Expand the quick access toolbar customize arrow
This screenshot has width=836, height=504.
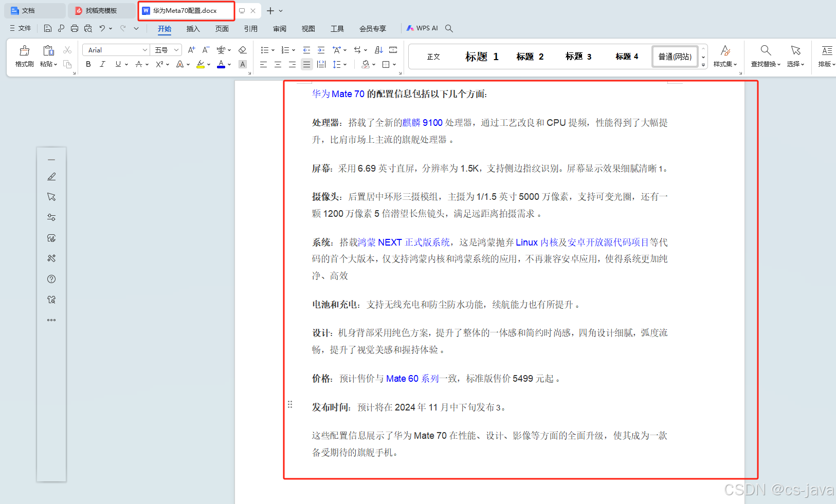tap(136, 28)
